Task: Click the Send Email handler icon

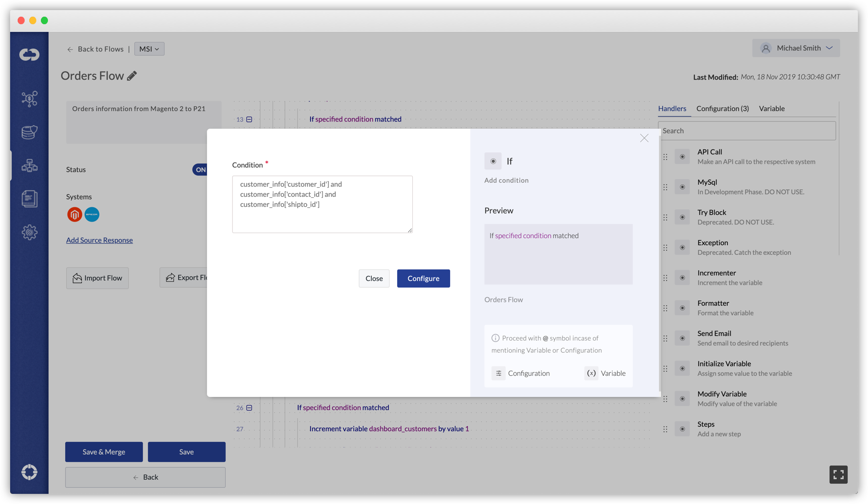Action: tap(682, 339)
